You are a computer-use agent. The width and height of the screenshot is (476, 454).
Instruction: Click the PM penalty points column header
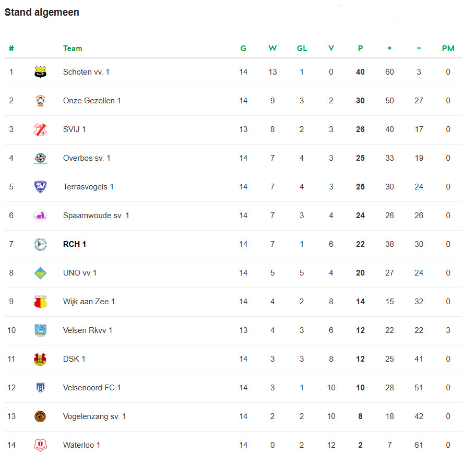(448, 49)
